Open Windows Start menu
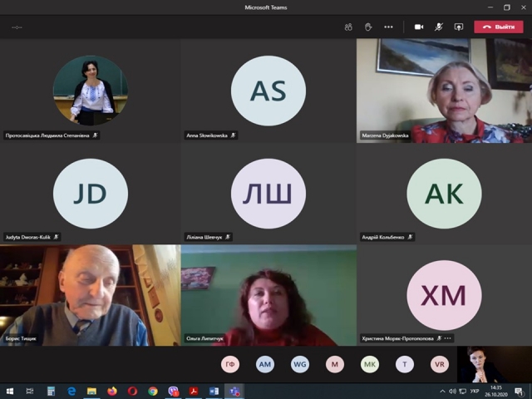 pos(9,392)
